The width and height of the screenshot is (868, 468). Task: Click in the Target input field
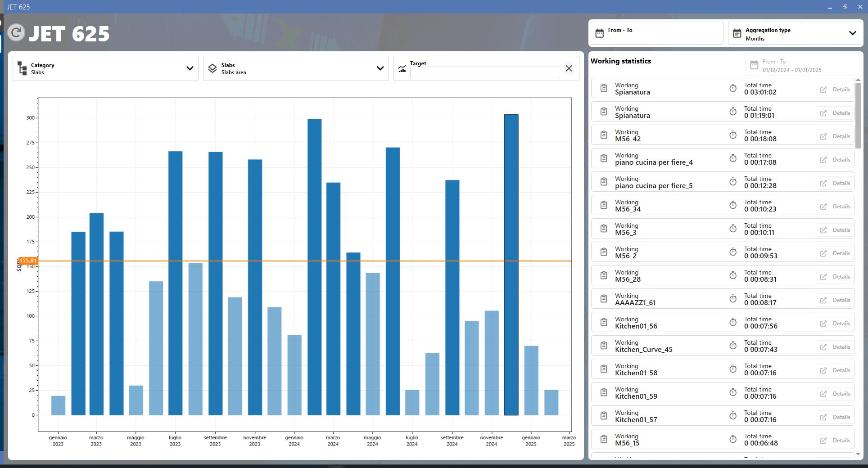tap(484, 72)
